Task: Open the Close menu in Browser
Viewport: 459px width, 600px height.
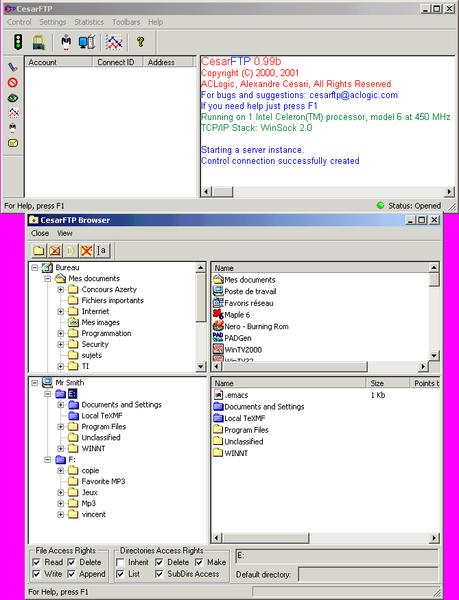Action: (x=40, y=233)
